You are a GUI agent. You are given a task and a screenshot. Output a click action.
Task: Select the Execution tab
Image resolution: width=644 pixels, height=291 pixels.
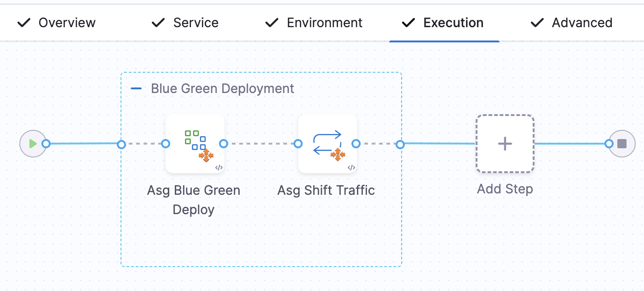click(x=443, y=23)
